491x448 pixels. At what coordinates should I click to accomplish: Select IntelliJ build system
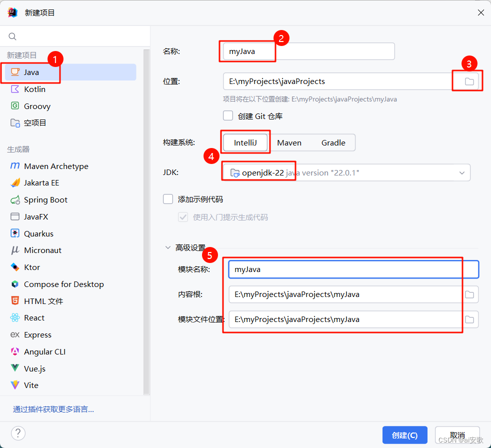(245, 143)
